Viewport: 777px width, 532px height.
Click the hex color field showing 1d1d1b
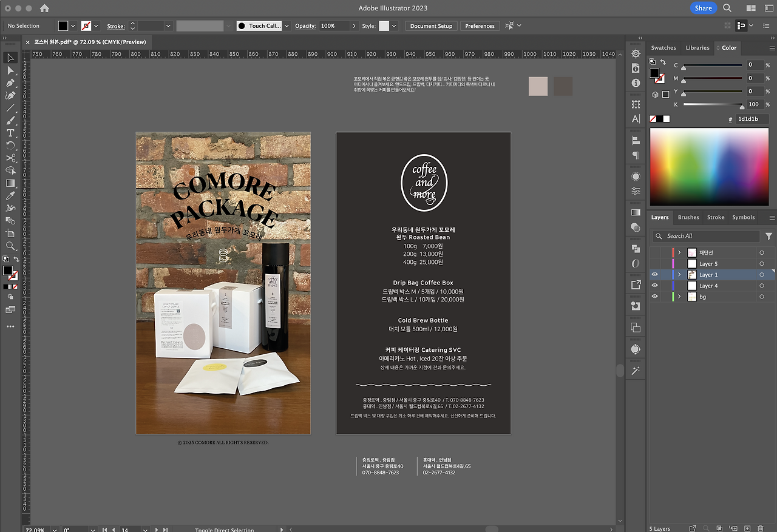[752, 120]
